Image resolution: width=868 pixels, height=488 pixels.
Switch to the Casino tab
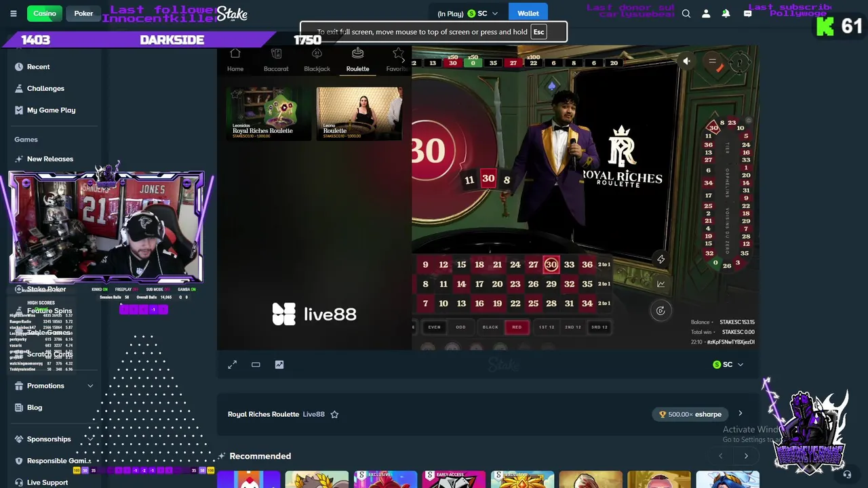(45, 14)
